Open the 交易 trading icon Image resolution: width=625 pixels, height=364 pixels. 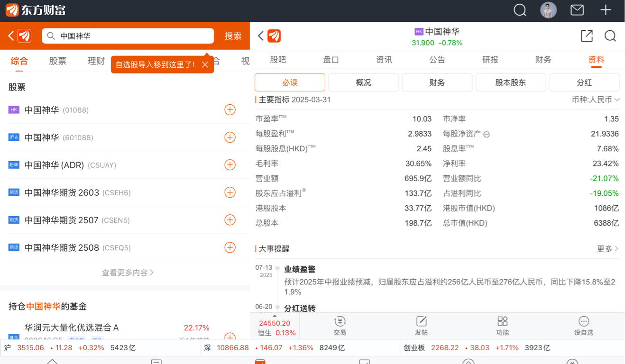pyautogui.click(x=340, y=326)
